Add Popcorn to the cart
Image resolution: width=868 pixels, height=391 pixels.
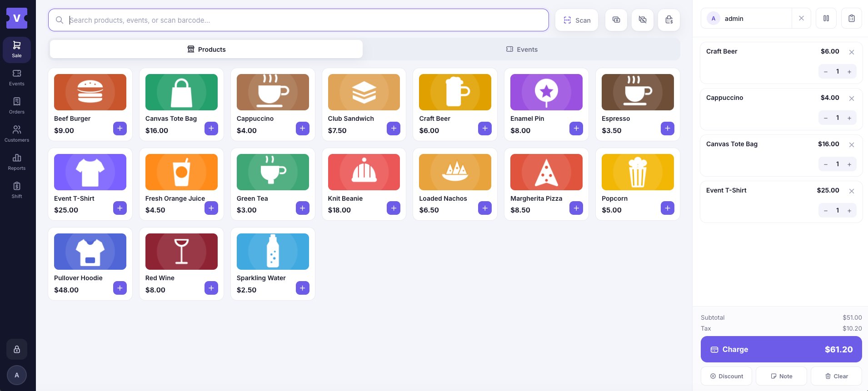(x=668, y=208)
